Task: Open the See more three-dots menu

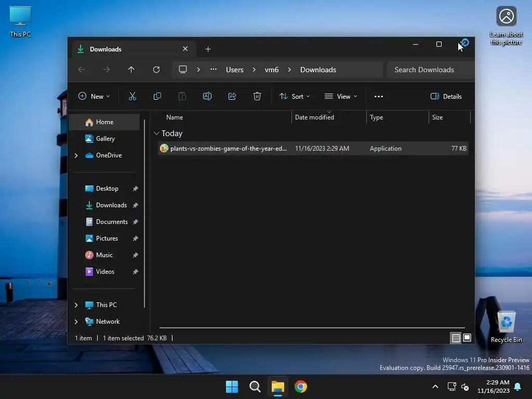Action: tap(379, 96)
